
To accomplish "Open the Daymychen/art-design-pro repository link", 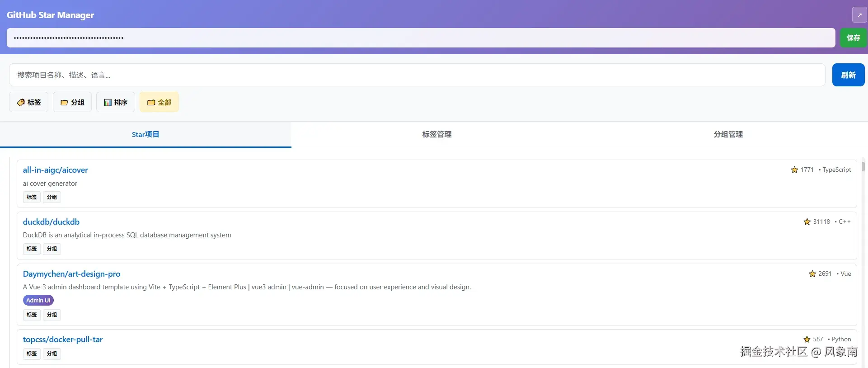I will coord(72,274).
